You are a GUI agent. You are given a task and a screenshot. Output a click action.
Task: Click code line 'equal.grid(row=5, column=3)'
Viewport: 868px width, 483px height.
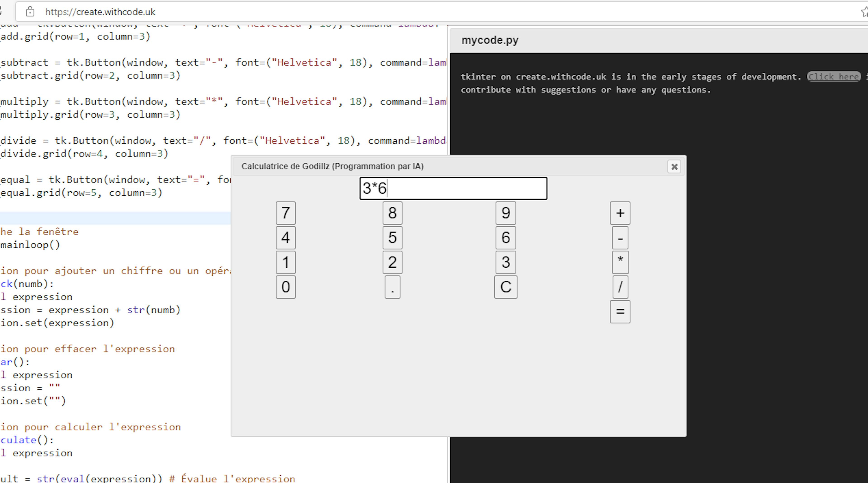pos(81,193)
